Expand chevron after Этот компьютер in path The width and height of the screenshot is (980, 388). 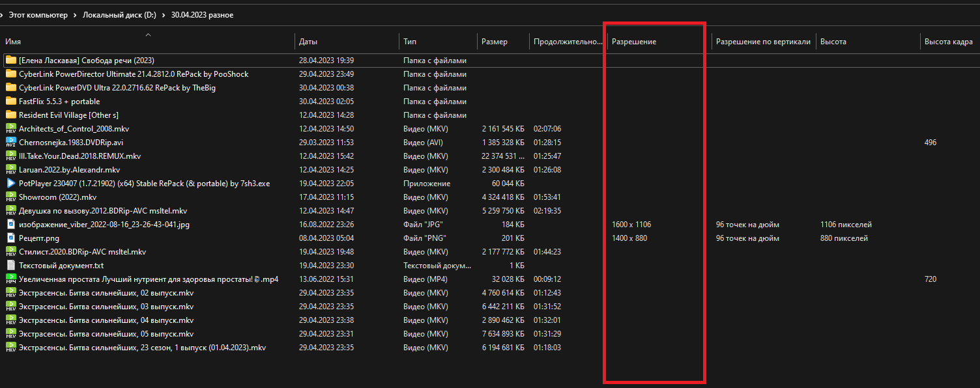click(75, 15)
